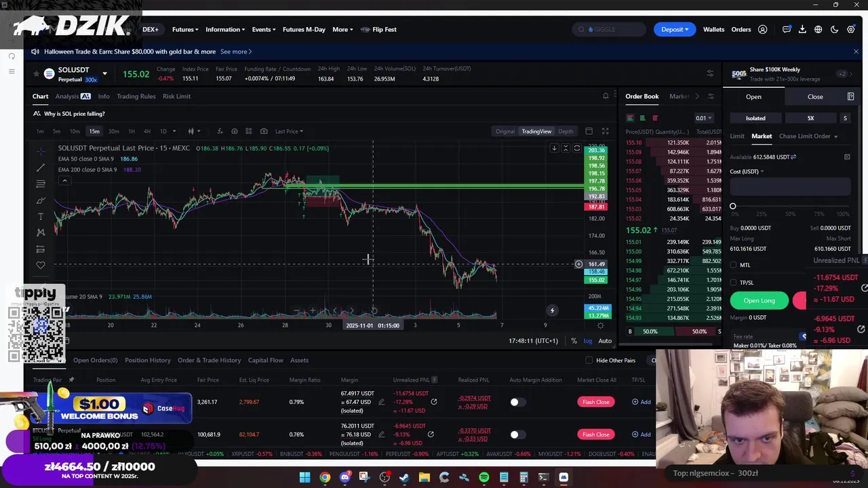Enable the MTL checkbox
Viewport: 868px width, 488px height.
(x=733, y=265)
